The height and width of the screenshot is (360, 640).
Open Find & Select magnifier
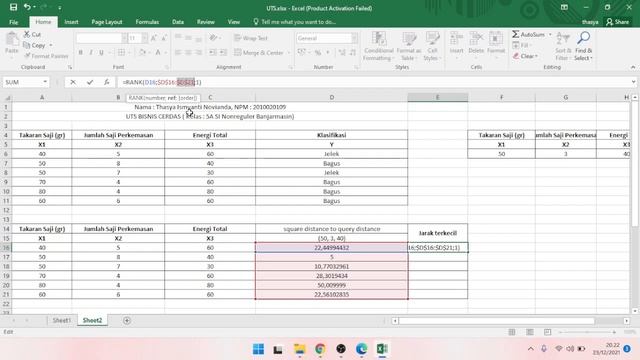(x=583, y=46)
